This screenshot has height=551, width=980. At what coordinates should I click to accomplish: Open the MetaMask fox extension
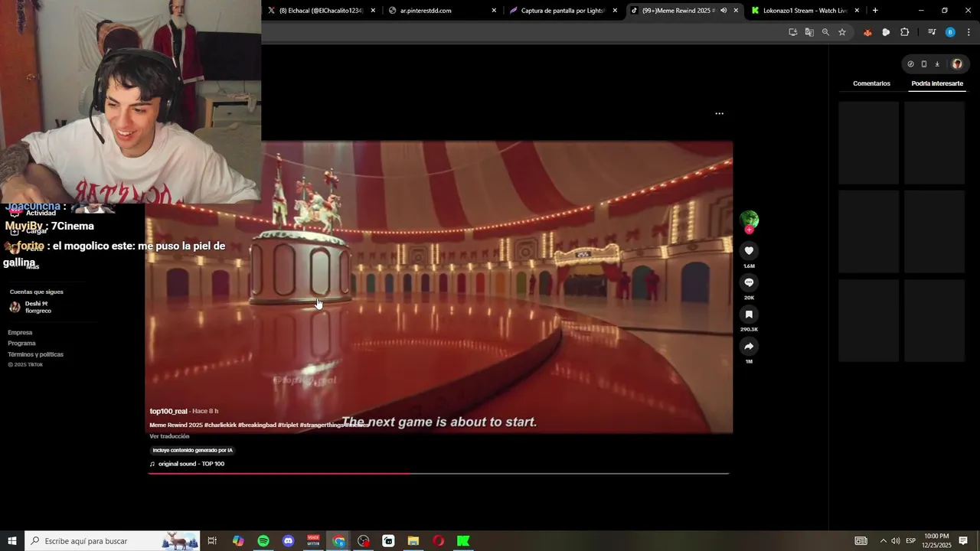point(867,32)
